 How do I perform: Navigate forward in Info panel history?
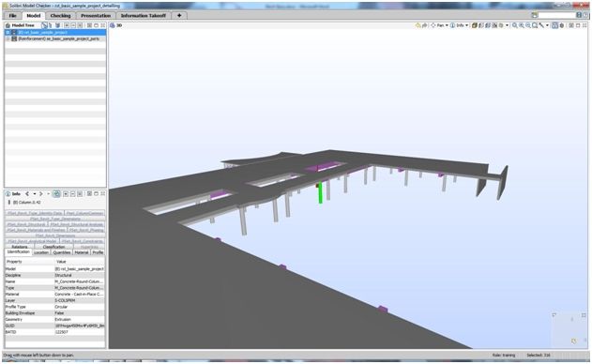pos(40,193)
